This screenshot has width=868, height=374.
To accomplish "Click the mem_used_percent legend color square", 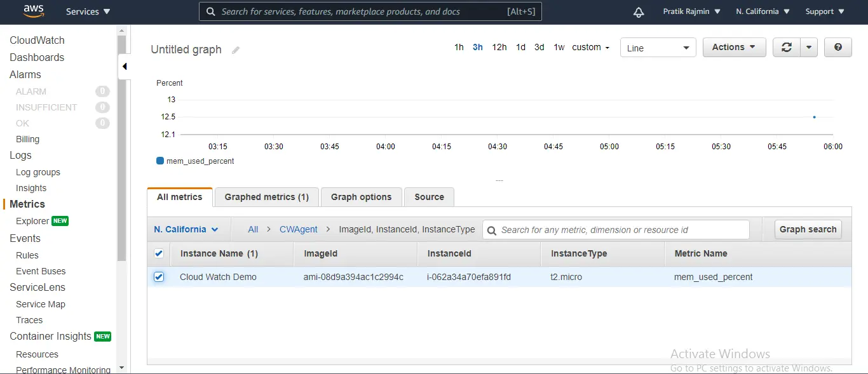I will 160,161.
